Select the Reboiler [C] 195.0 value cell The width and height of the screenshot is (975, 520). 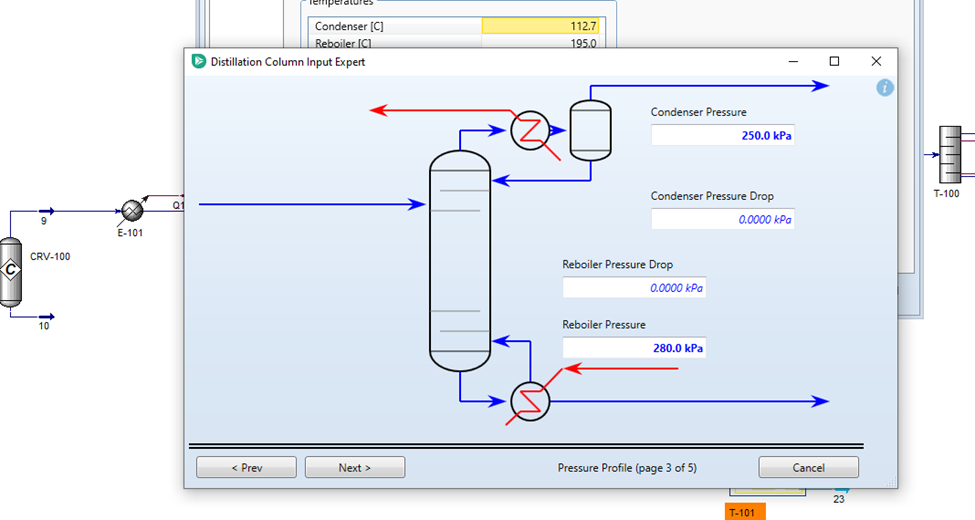pyautogui.click(x=541, y=43)
